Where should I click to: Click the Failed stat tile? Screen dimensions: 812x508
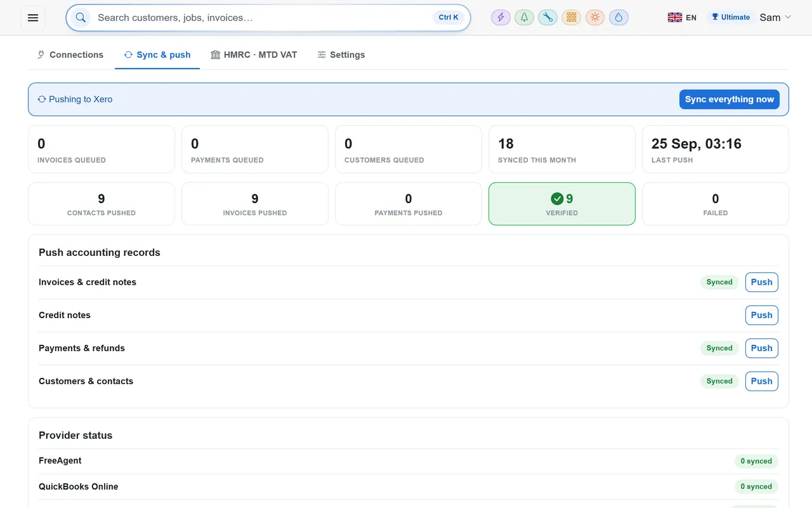[716, 204]
